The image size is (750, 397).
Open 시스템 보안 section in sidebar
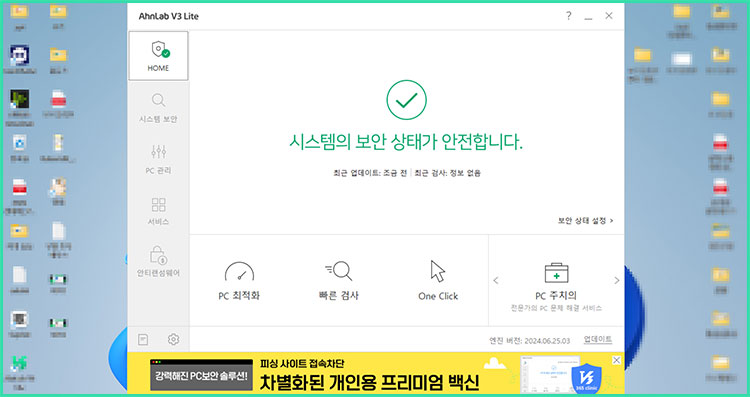(x=158, y=108)
